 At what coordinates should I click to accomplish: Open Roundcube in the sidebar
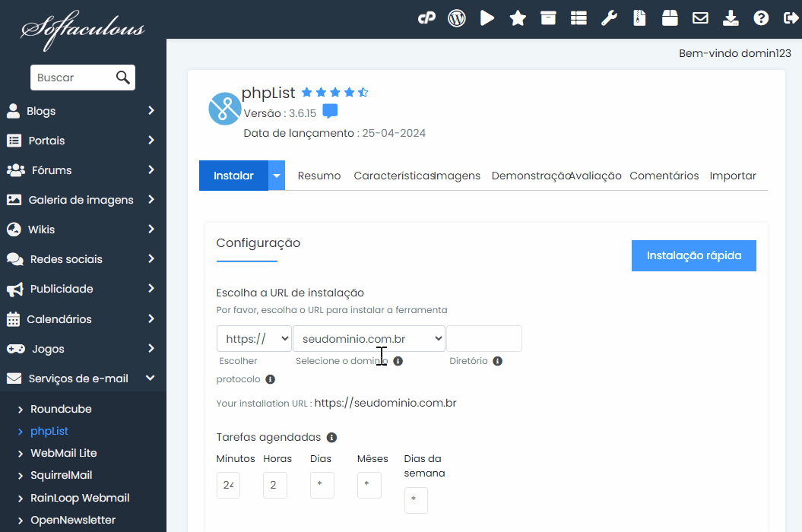tap(61, 409)
